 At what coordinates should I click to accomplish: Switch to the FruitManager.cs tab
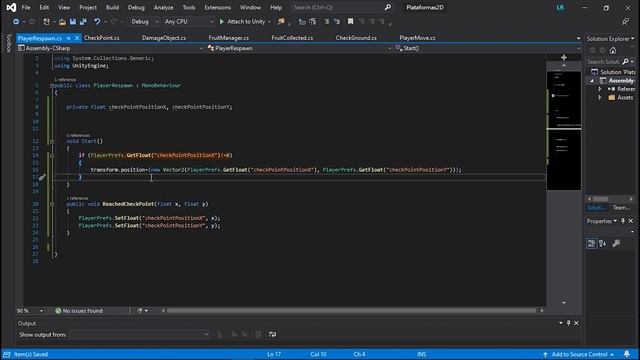point(229,38)
